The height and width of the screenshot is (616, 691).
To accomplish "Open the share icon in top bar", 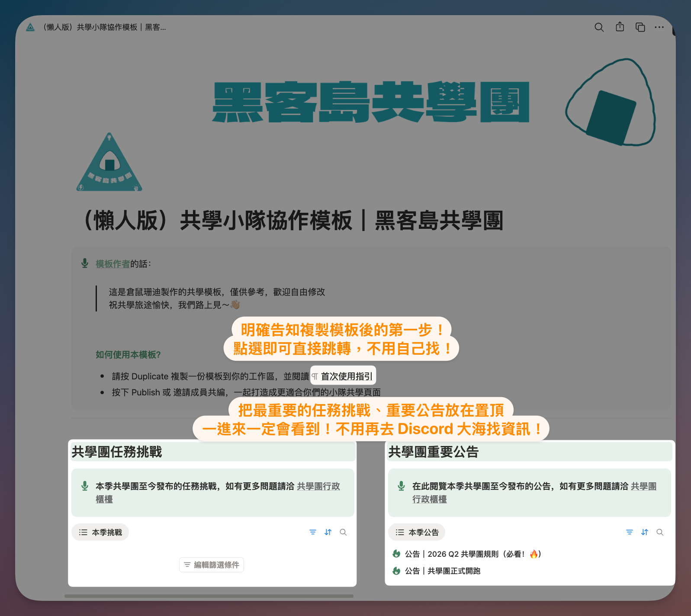I will pos(620,27).
